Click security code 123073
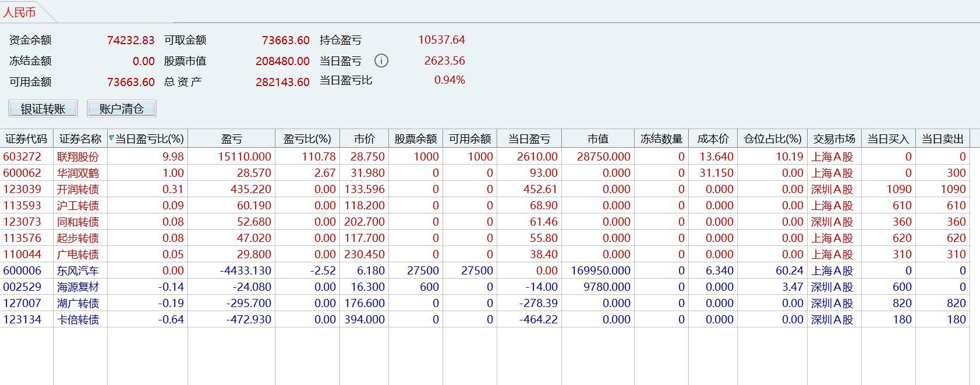Viewport: 980px width, 385px height. [22, 222]
